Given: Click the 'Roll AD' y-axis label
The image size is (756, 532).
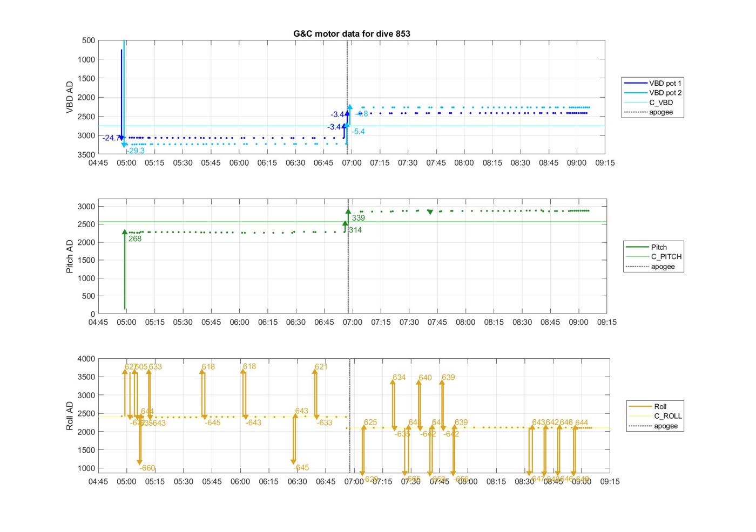Looking at the screenshot, I should pos(70,415).
